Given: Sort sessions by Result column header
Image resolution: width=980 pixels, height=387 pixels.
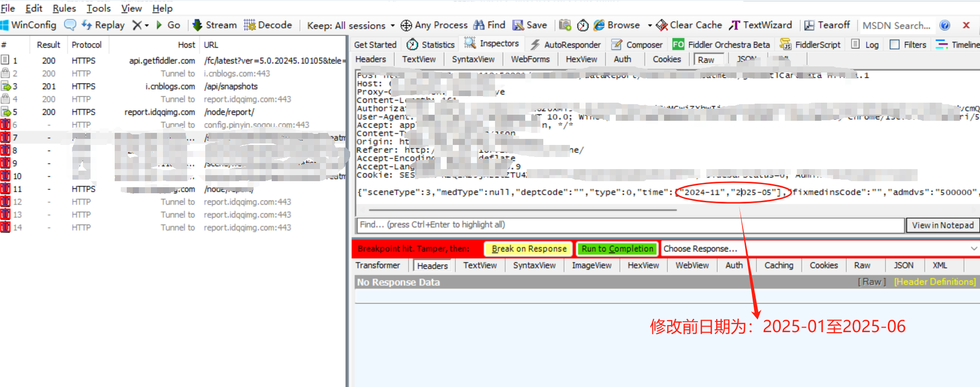Looking at the screenshot, I should click(x=48, y=45).
